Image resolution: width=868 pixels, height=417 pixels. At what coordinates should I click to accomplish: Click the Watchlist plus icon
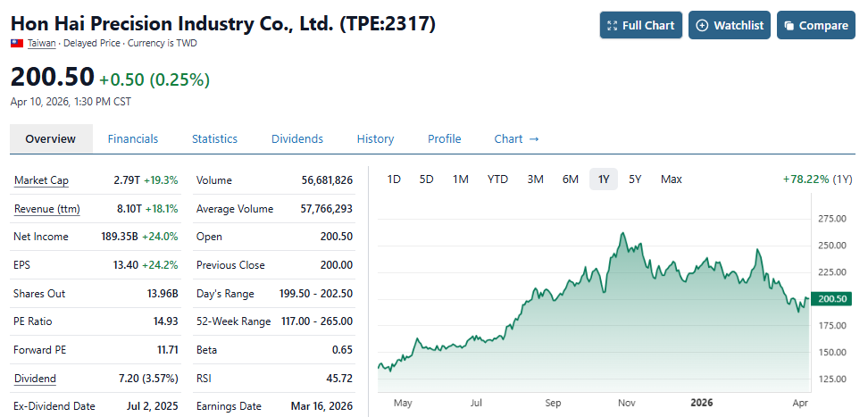[x=702, y=25]
